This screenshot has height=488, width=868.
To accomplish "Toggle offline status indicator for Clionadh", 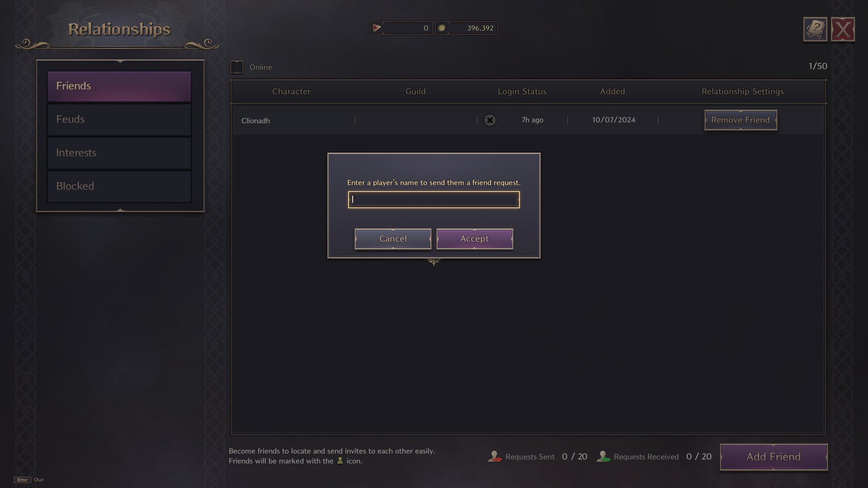I will click(490, 120).
